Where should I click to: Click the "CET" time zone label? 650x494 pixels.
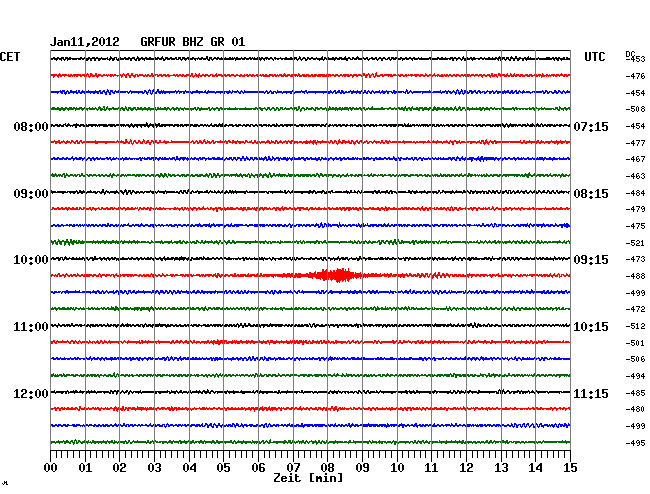tap(10, 57)
